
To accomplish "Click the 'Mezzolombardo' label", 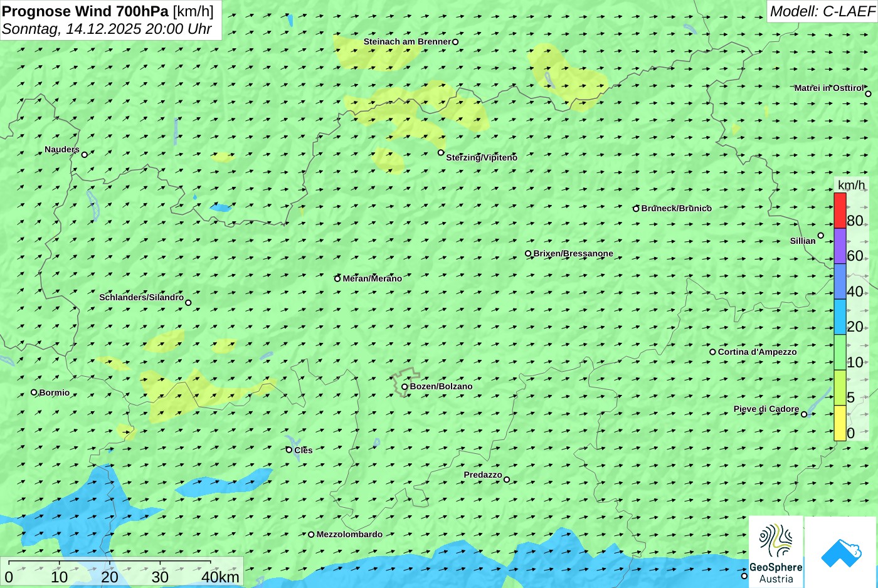I will coord(349,534).
